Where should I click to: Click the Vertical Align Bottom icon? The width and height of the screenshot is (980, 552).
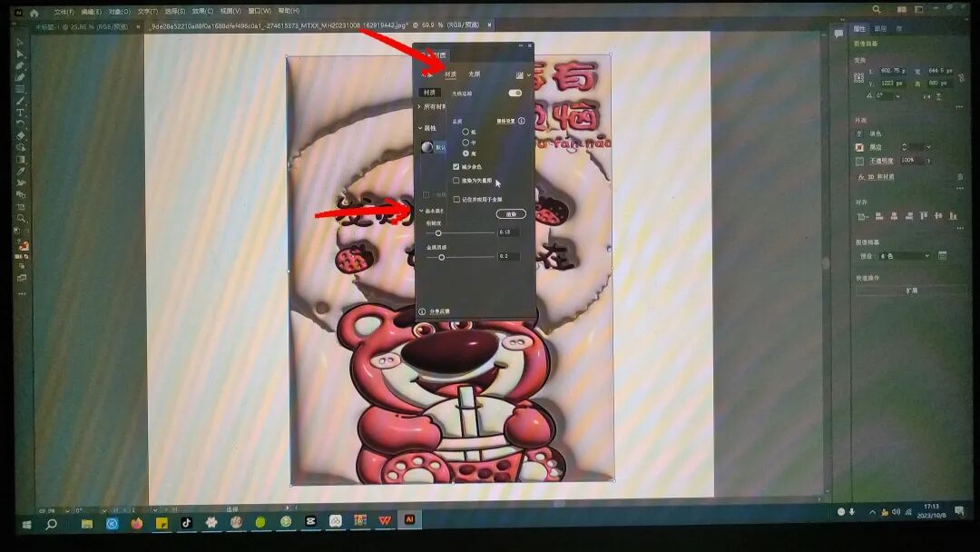click(953, 216)
